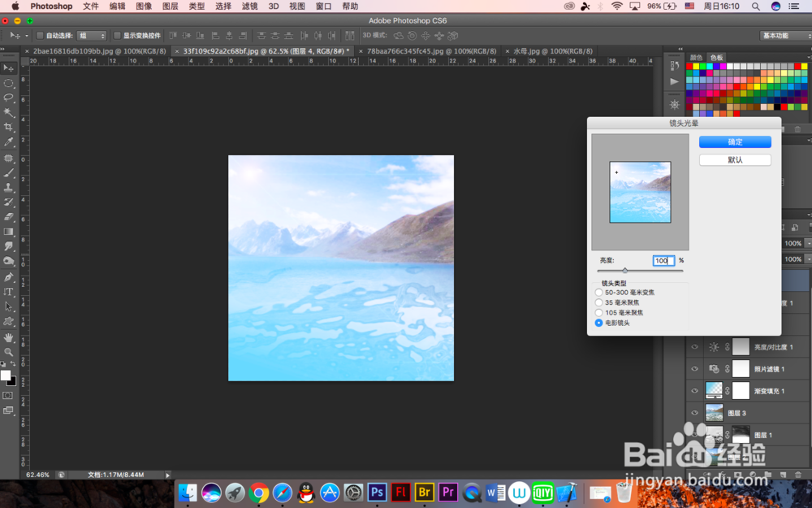Click the Actions play panel icon

pyautogui.click(x=674, y=81)
